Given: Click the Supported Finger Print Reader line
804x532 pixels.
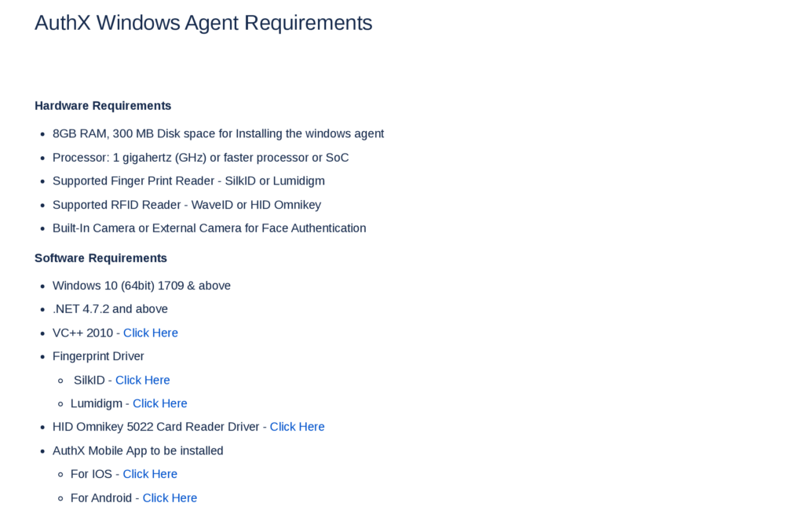Looking at the screenshot, I should coord(188,180).
